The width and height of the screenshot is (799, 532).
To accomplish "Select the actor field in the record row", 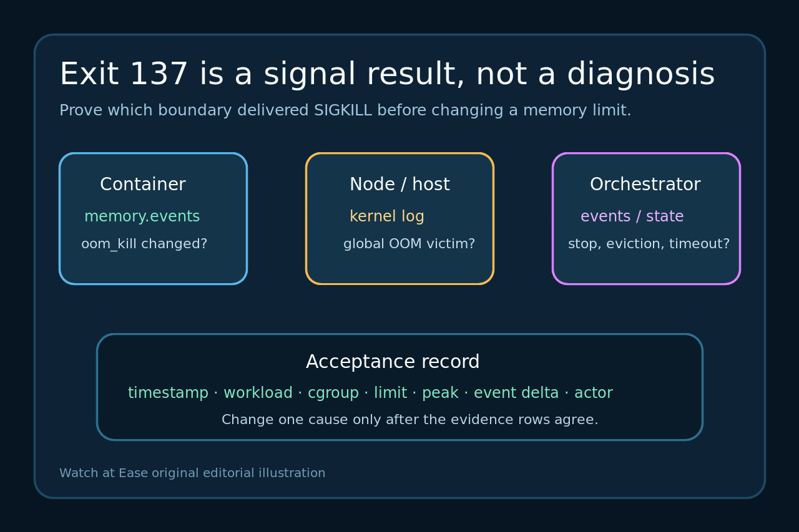I will [594, 393].
